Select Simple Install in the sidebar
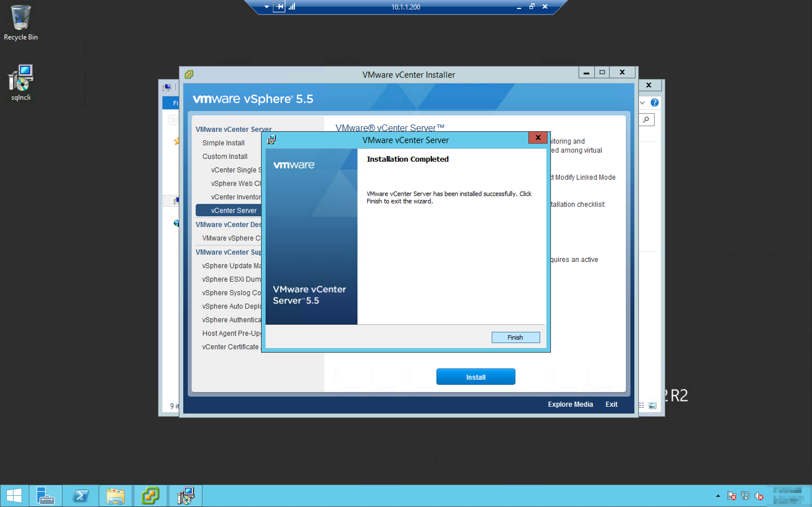 (x=223, y=143)
